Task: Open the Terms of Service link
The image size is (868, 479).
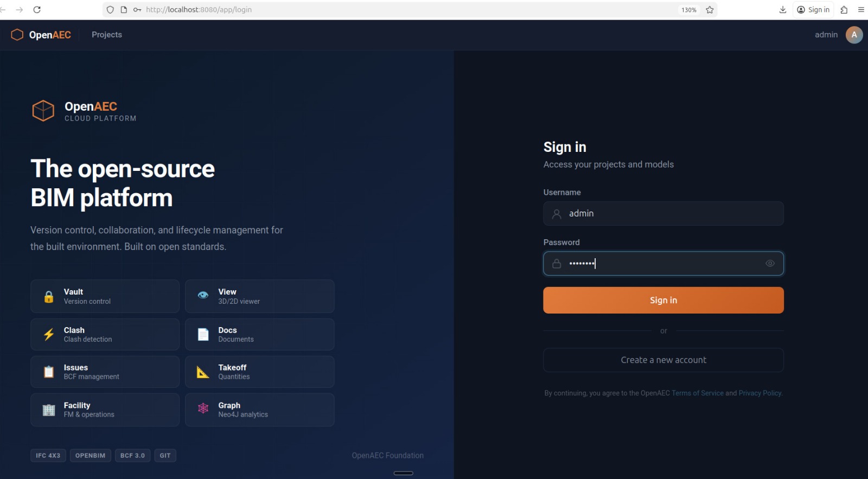Action: tap(698, 393)
